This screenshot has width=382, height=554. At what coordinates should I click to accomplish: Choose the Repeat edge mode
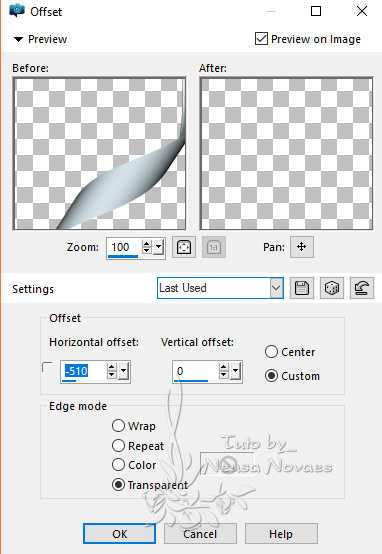click(x=118, y=446)
